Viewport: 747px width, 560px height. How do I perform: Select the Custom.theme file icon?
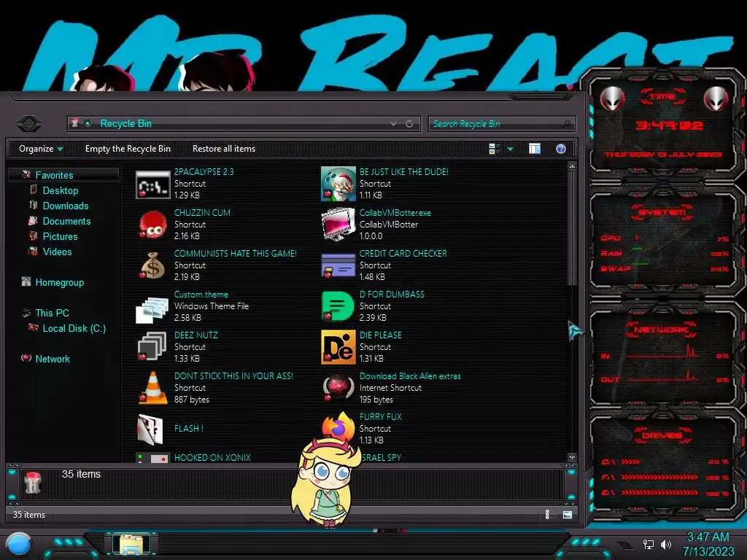point(152,309)
